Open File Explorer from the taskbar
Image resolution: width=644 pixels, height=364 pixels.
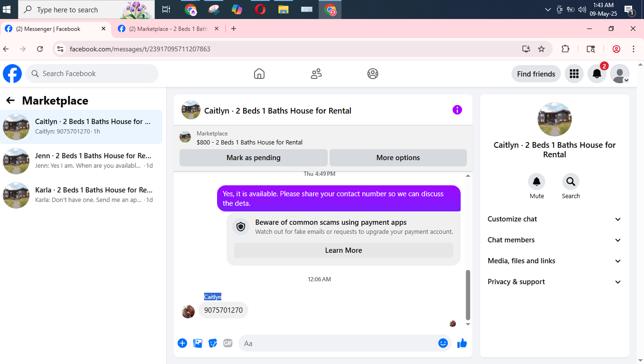pos(284,10)
